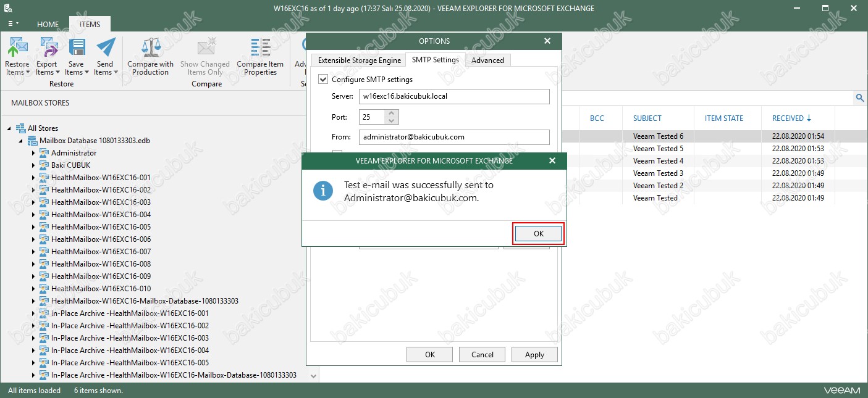Close the test e-mail message box
Viewport: 868px width, 398px height.
point(552,160)
